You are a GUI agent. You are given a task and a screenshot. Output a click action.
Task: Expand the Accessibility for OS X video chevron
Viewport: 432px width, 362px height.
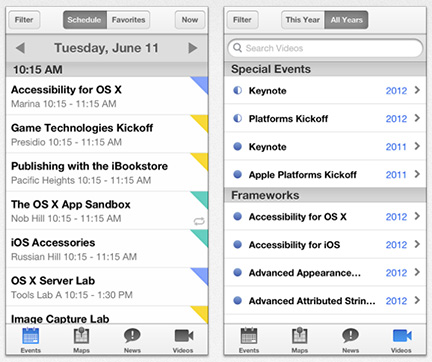click(417, 216)
